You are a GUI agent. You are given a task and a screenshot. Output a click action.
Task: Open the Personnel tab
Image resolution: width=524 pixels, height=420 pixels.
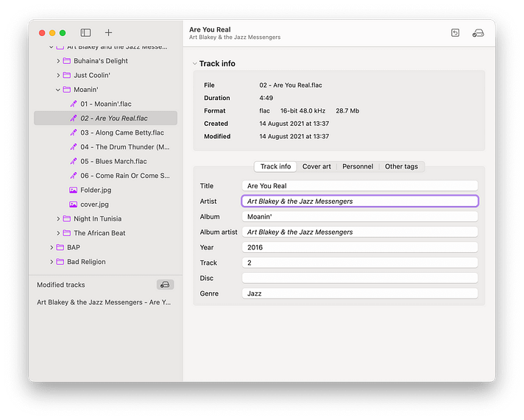[x=358, y=166]
